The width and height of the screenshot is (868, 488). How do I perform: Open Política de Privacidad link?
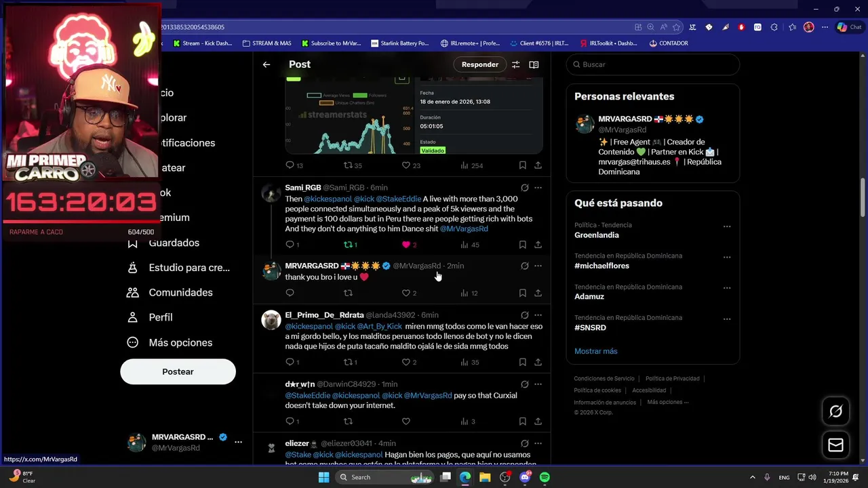672,379
